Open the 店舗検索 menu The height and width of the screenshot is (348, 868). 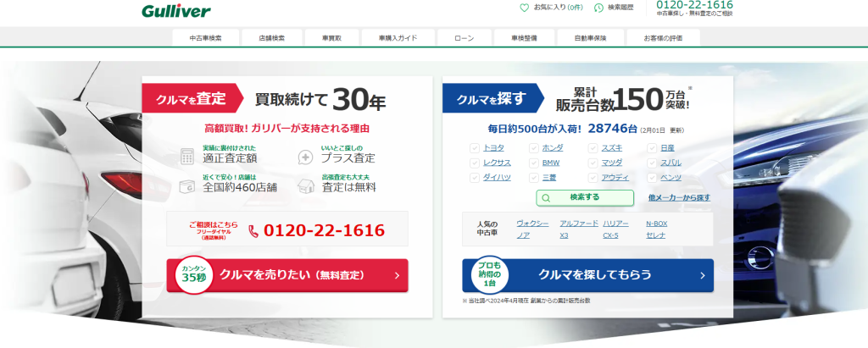[272, 38]
